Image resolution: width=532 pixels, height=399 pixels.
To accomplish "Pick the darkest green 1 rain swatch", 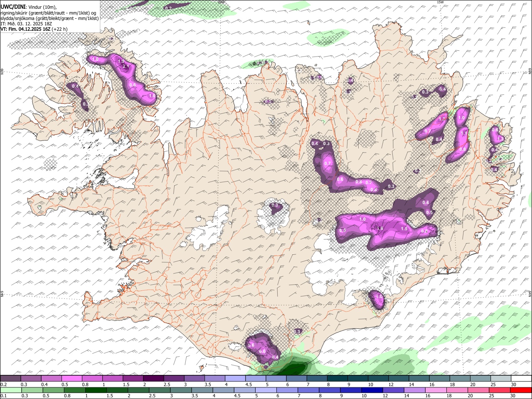I will (x=96, y=390).
